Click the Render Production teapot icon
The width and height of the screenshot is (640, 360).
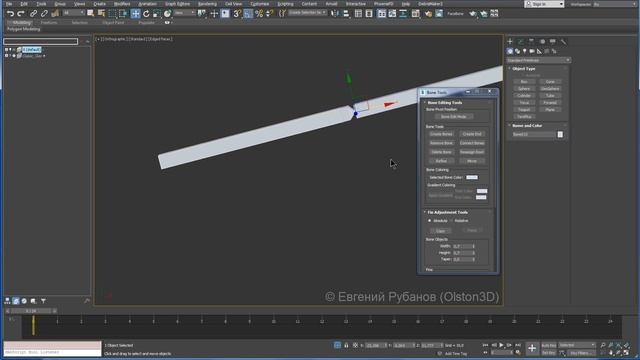coord(473,13)
